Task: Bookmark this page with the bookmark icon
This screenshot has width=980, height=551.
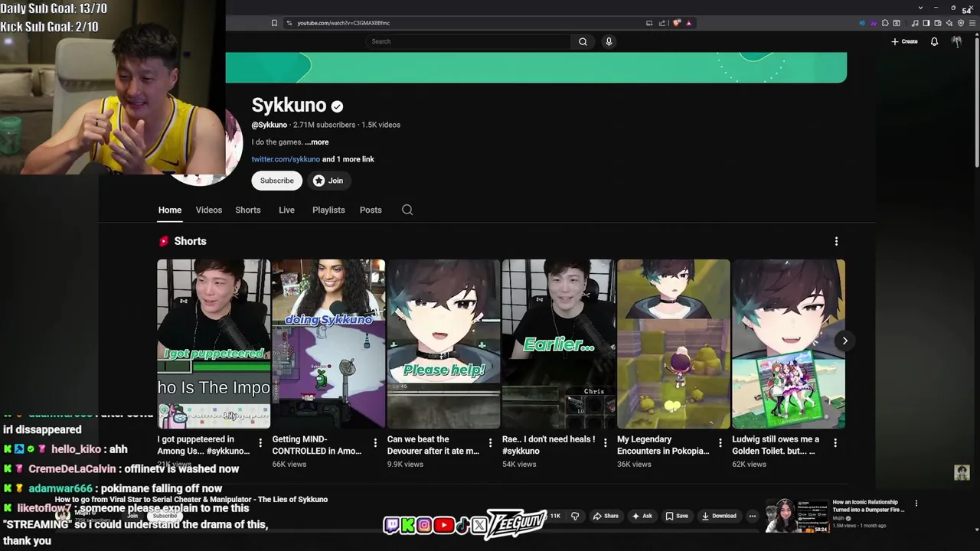Action: 274,23
